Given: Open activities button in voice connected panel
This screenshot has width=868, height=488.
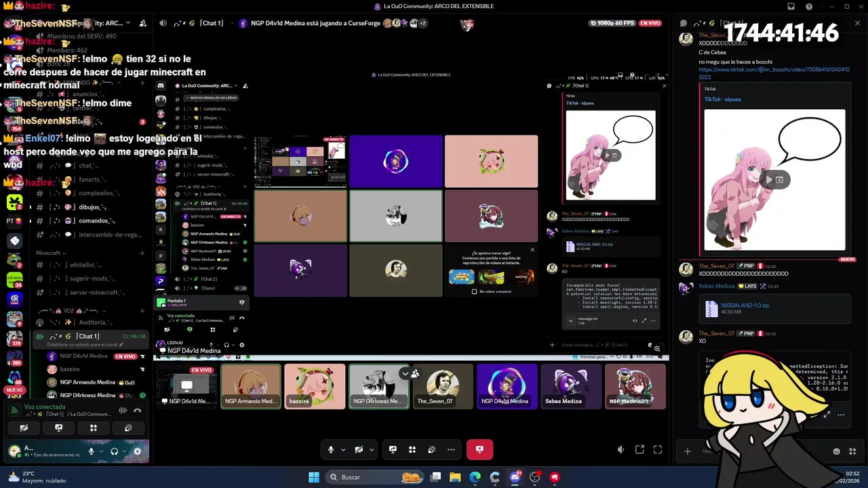Looking at the screenshot, I should [94, 428].
